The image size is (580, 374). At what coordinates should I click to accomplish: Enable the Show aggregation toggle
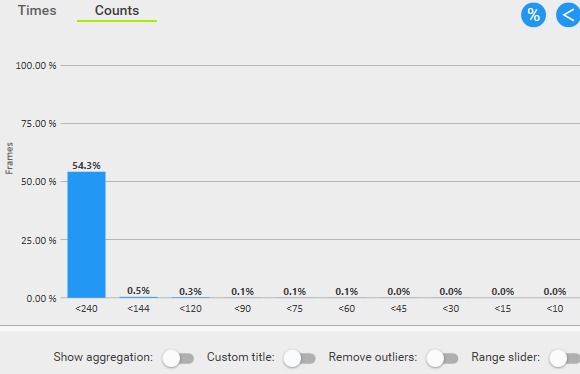pyautogui.click(x=178, y=358)
